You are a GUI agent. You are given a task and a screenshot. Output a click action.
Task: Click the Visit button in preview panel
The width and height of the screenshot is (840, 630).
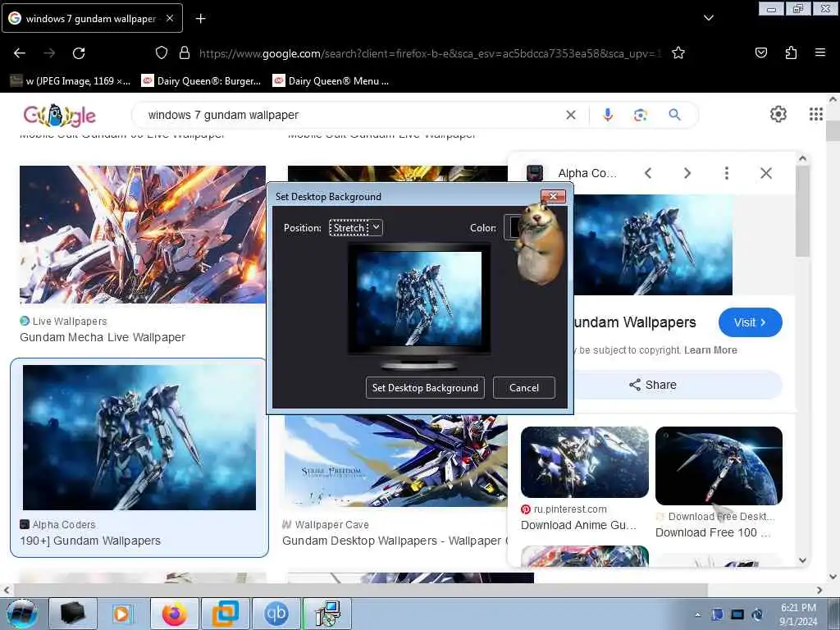pos(750,322)
